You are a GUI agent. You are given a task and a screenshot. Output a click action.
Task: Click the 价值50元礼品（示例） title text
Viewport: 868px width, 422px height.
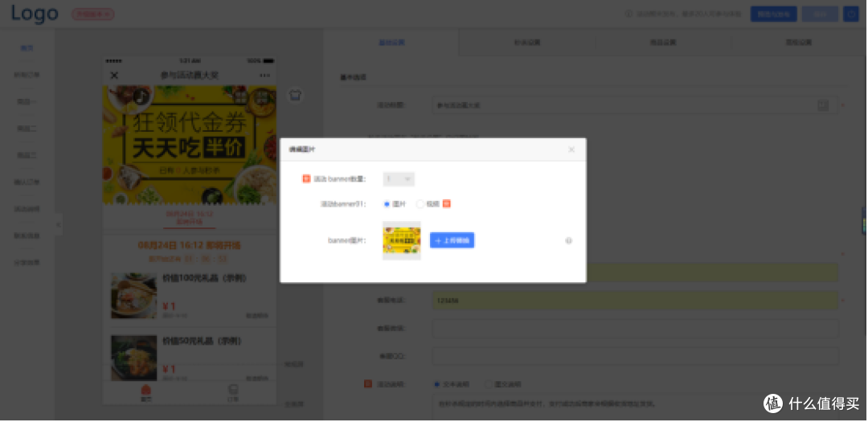click(x=202, y=341)
